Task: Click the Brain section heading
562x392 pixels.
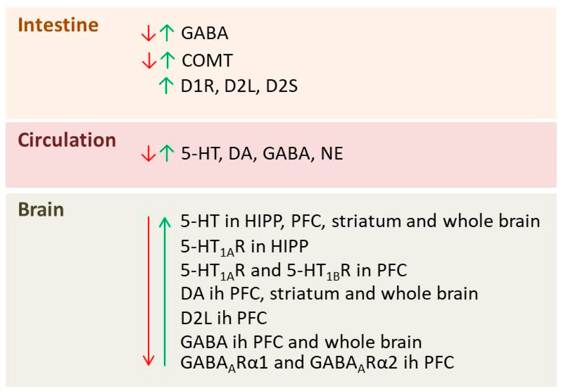Action: pyautogui.click(x=41, y=209)
